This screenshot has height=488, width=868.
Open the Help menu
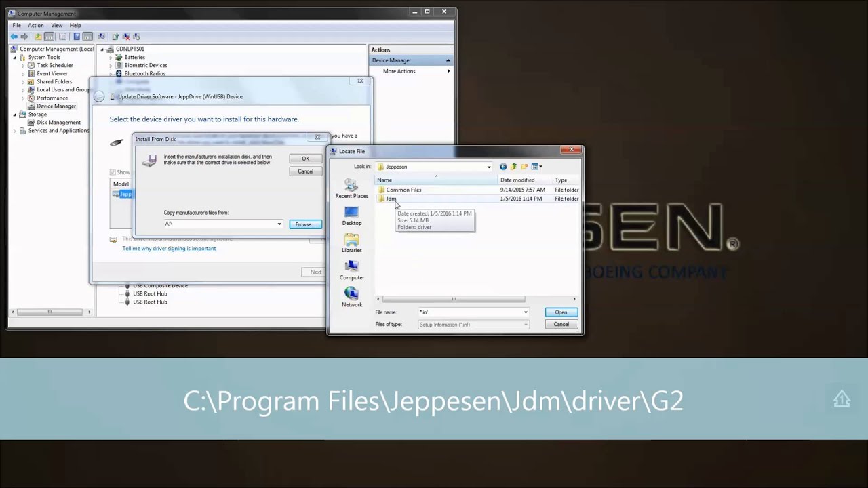coord(75,25)
